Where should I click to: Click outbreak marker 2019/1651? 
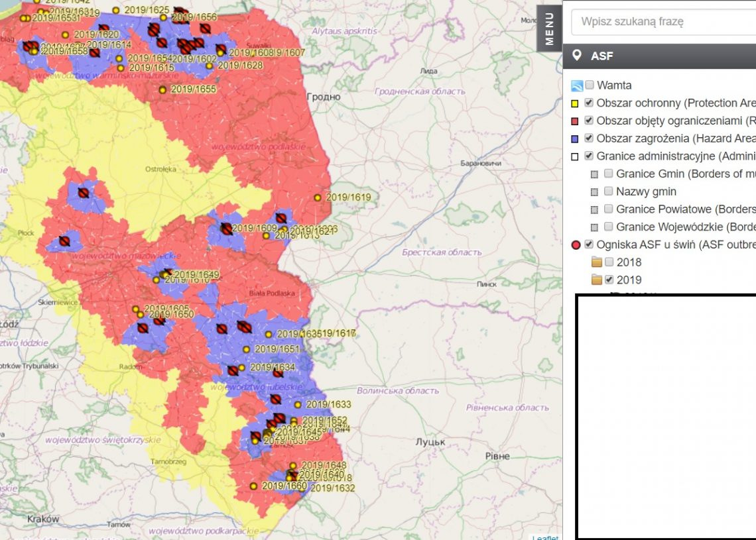coord(247,349)
